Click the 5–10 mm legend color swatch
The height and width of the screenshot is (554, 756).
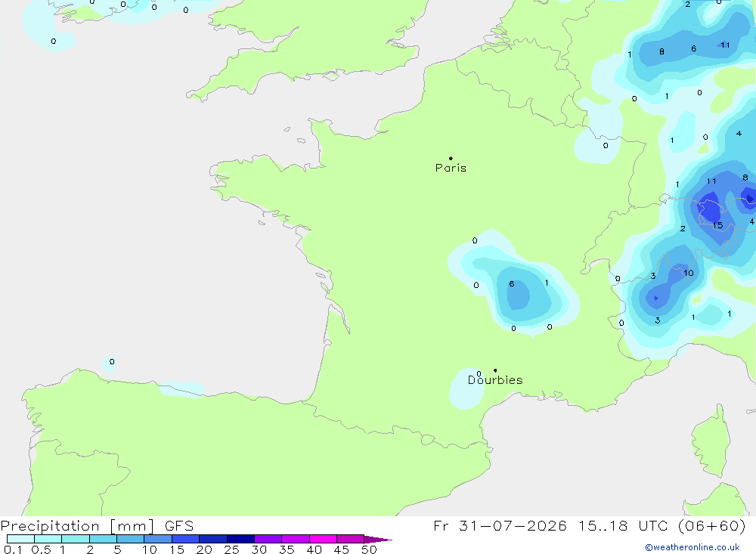point(131,539)
